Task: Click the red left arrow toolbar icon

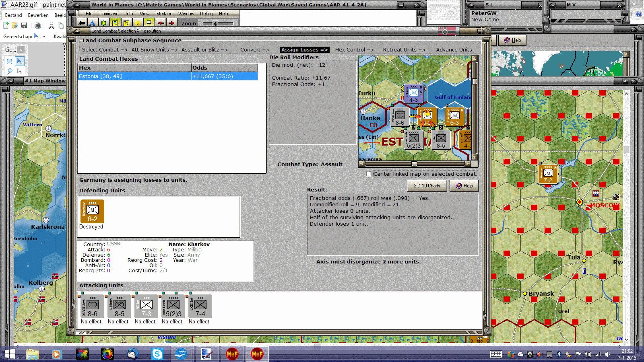Action: tap(160, 23)
